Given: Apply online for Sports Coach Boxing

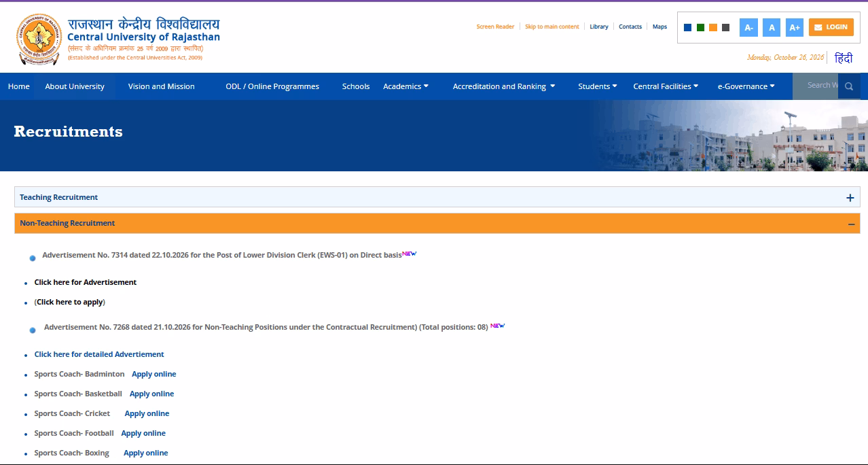Looking at the screenshot, I should [x=146, y=453].
